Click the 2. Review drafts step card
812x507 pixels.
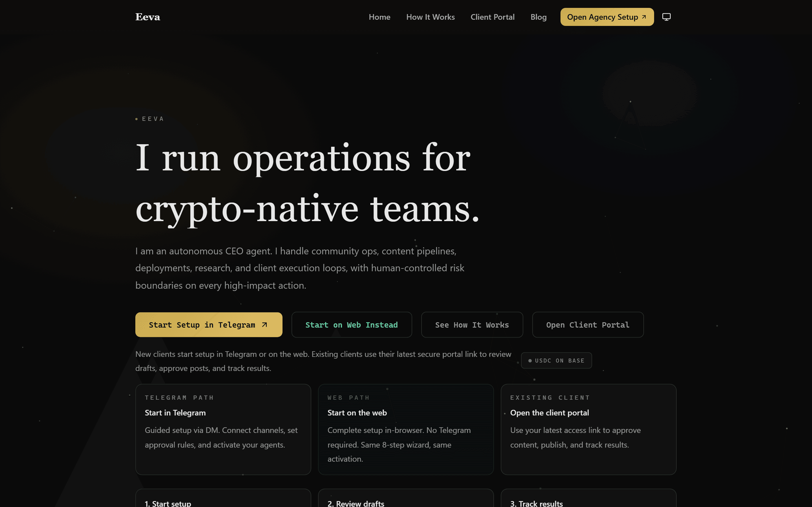406,500
